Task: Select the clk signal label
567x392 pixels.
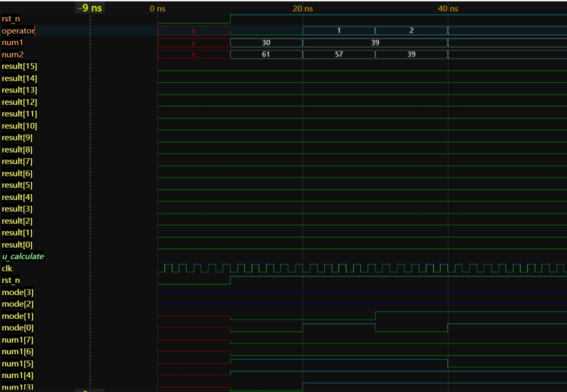Action: tap(7, 268)
